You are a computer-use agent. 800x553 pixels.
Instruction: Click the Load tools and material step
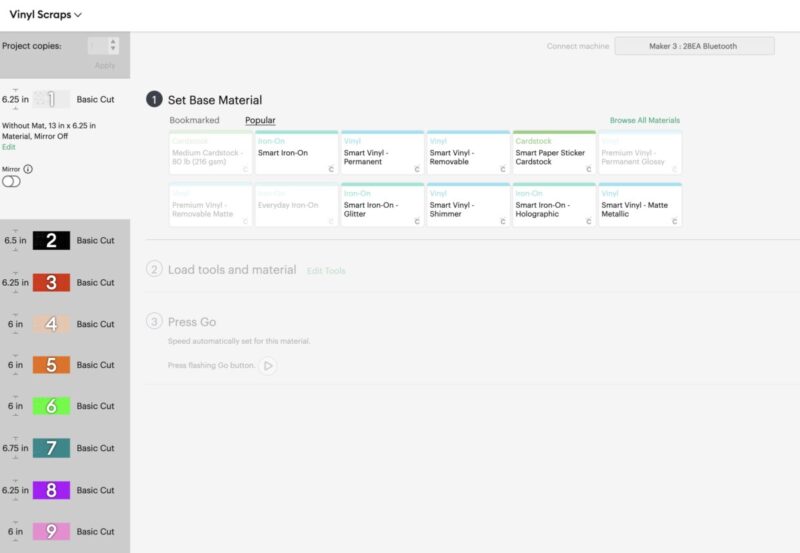point(232,270)
